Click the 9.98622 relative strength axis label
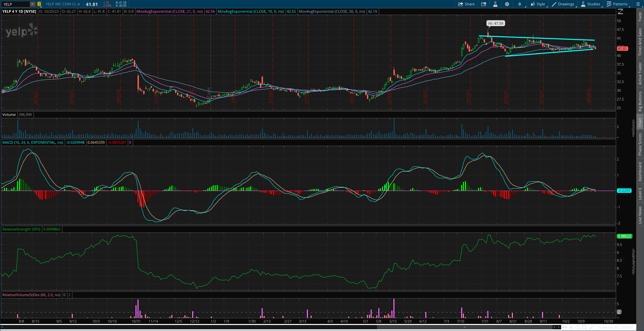The image size is (644, 331). pyautogui.click(x=624, y=236)
